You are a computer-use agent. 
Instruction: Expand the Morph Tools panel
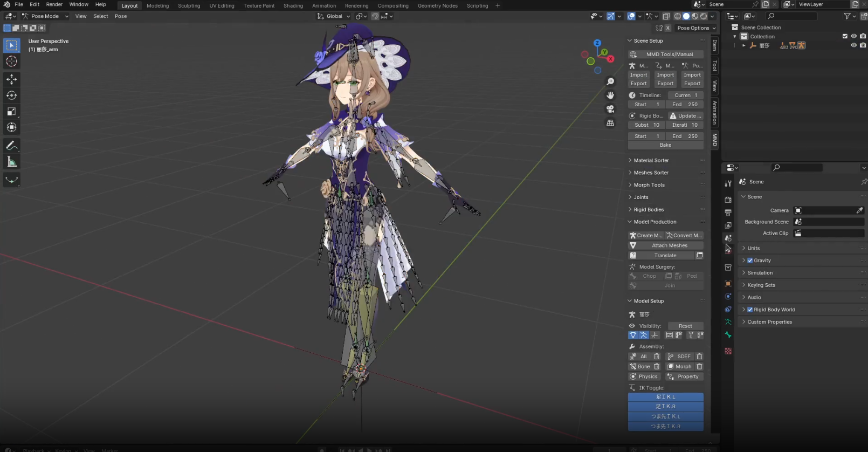(x=649, y=185)
